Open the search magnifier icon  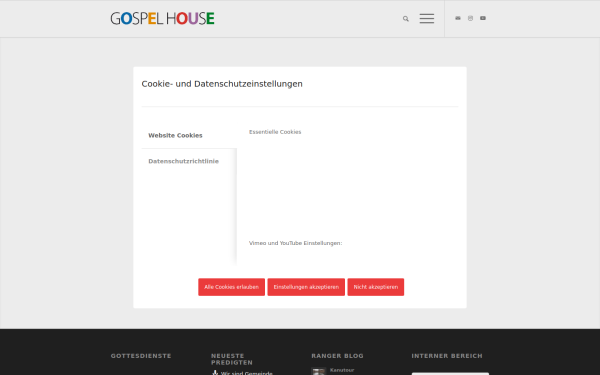click(406, 19)
